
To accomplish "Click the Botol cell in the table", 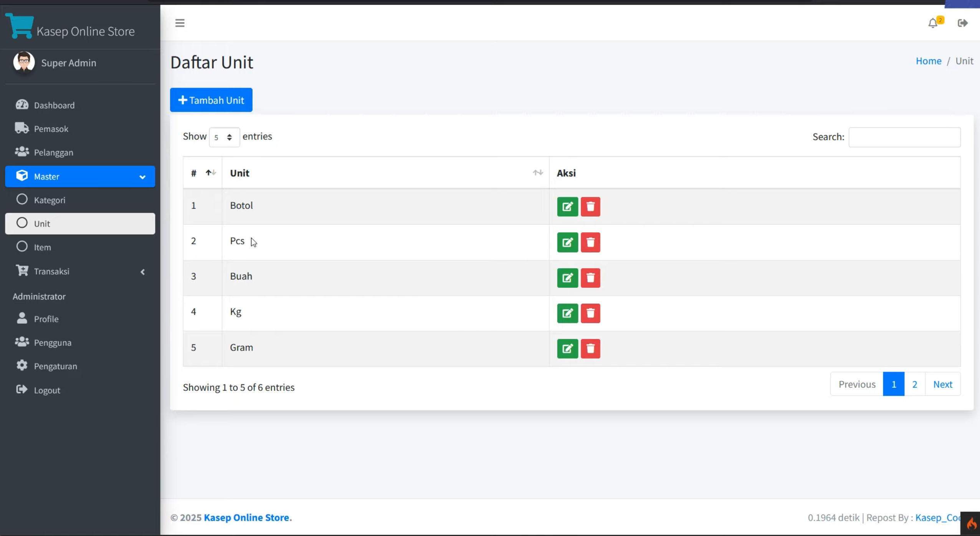I will pos(385,207).
